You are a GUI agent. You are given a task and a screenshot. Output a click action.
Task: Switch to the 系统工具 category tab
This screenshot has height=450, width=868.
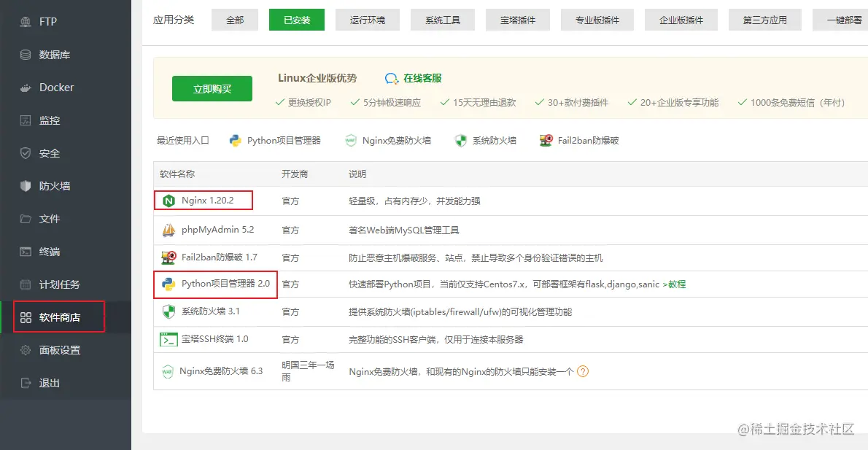[443, 20]
